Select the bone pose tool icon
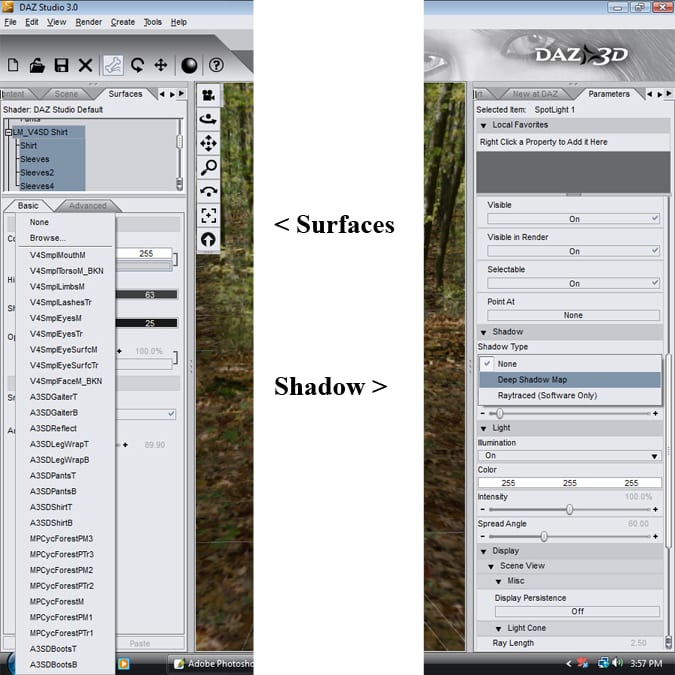 point(113,65)
